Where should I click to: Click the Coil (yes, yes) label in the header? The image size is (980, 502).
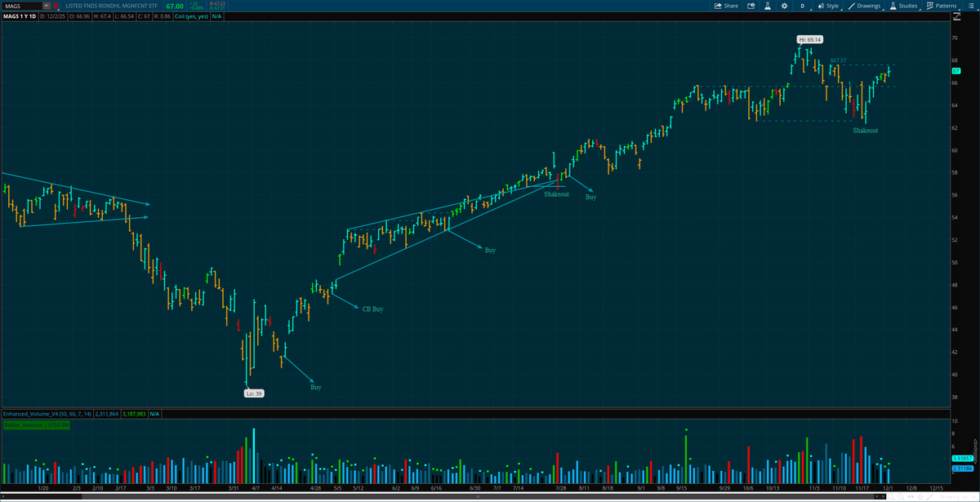[190, 15]
